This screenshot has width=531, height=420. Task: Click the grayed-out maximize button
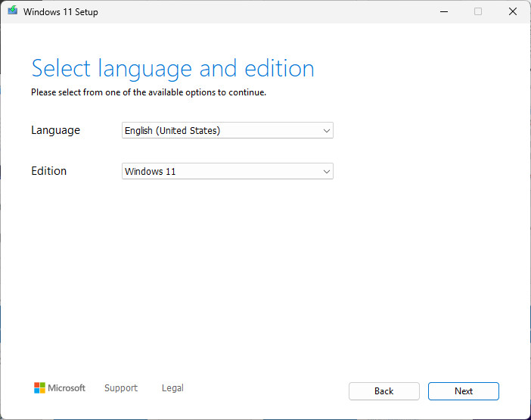[477, 12]
